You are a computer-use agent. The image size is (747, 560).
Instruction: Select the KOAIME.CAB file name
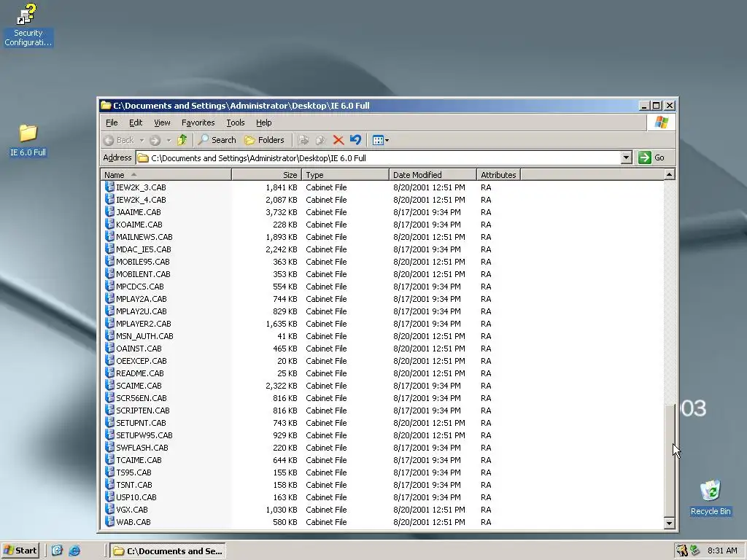(139, 225)
